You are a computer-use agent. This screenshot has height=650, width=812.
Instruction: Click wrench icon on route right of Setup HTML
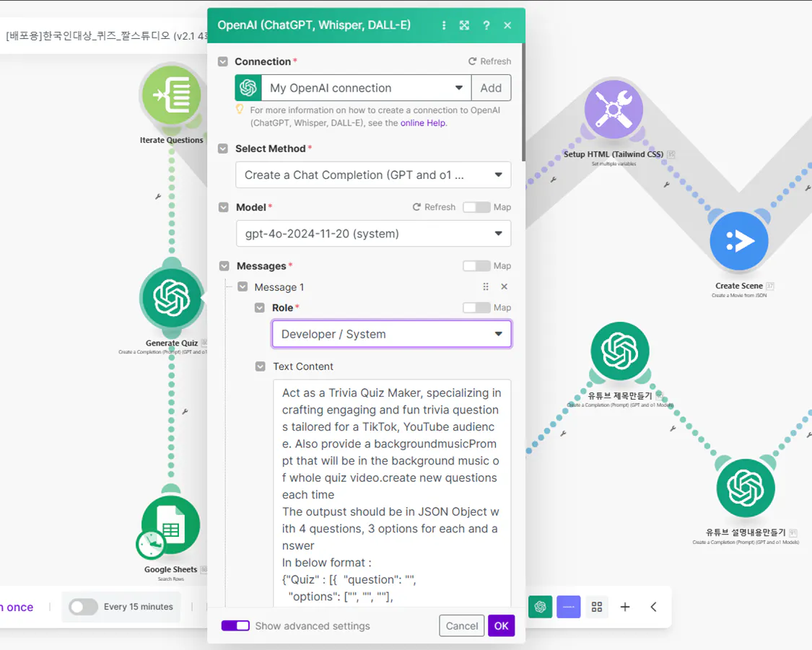(x=666, y=185)
